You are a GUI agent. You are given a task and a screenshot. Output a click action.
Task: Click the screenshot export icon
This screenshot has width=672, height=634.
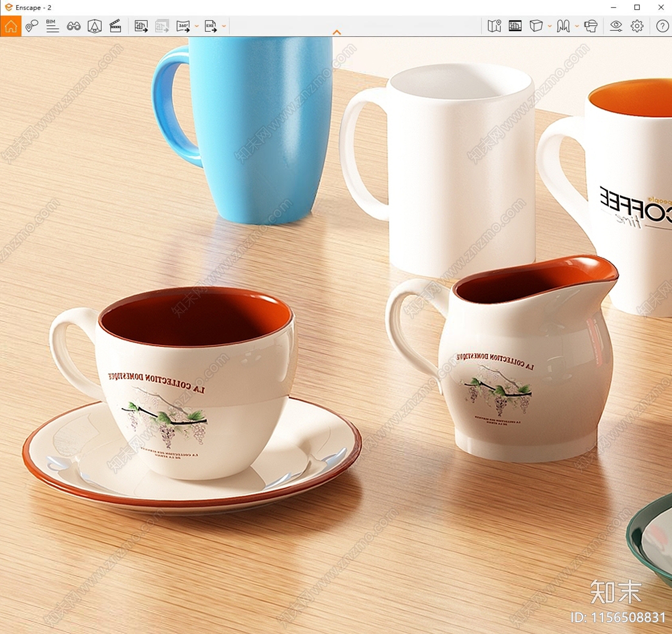click(x=141, y=26)
